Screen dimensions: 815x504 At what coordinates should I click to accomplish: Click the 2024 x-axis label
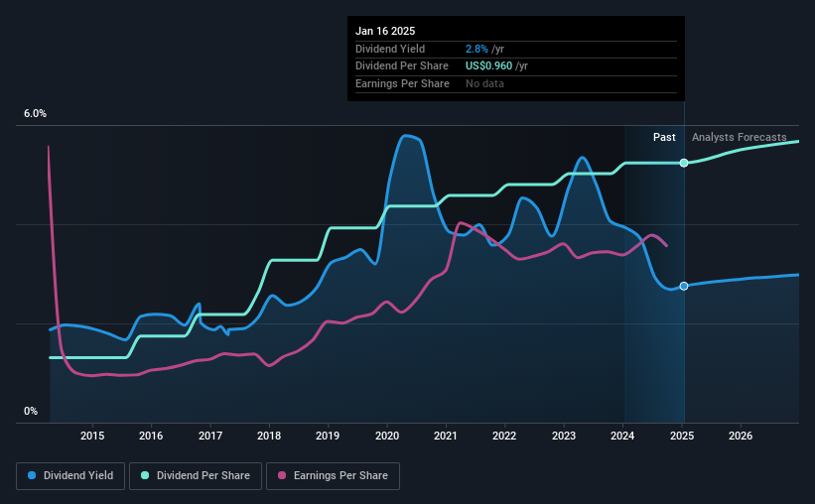622,436
